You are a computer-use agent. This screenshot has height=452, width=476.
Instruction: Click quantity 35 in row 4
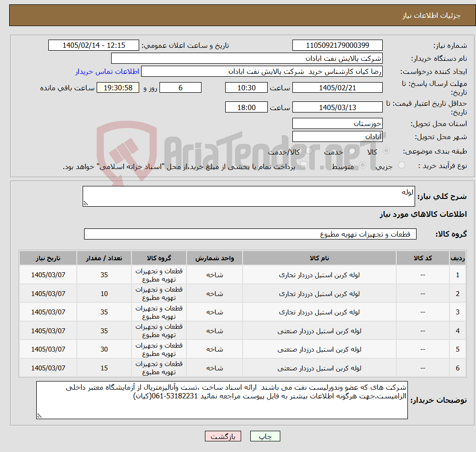(x=104, y=331)
